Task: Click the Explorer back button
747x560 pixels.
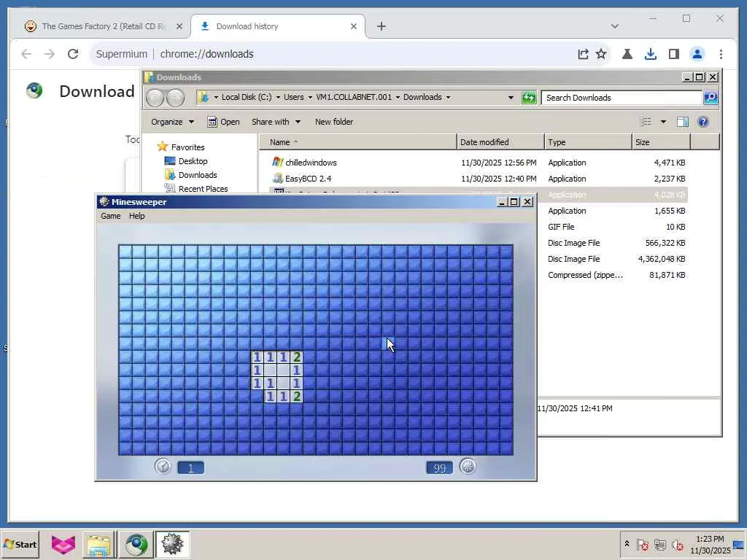Action: [x=155, y=98]
